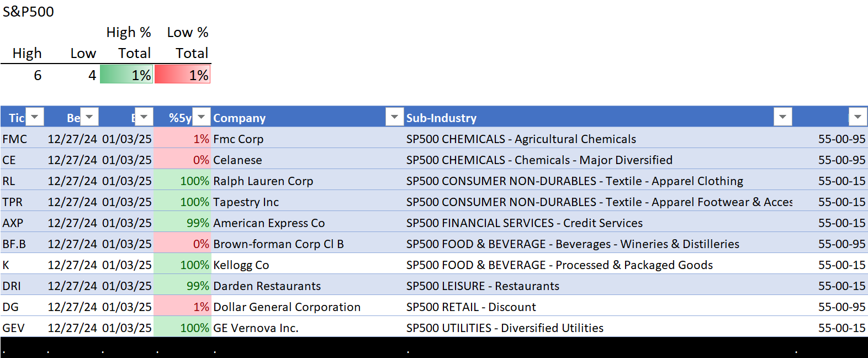868x358 pixels.
Task: Open the Company column filter dropdown
Action: coord(394,117)
